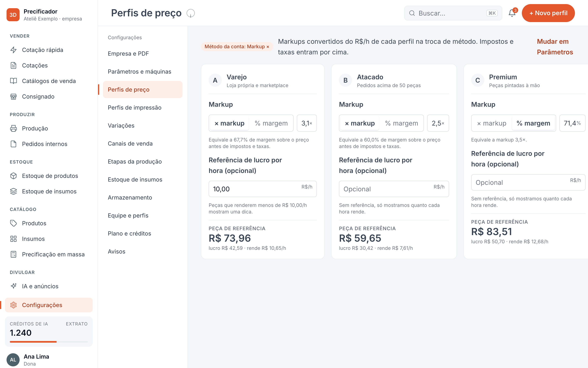Image resolution: width=588 pixels, height=368 pixels.
Task: Click the Varejo profile letter A badge
Action: [x=215, y=80]
